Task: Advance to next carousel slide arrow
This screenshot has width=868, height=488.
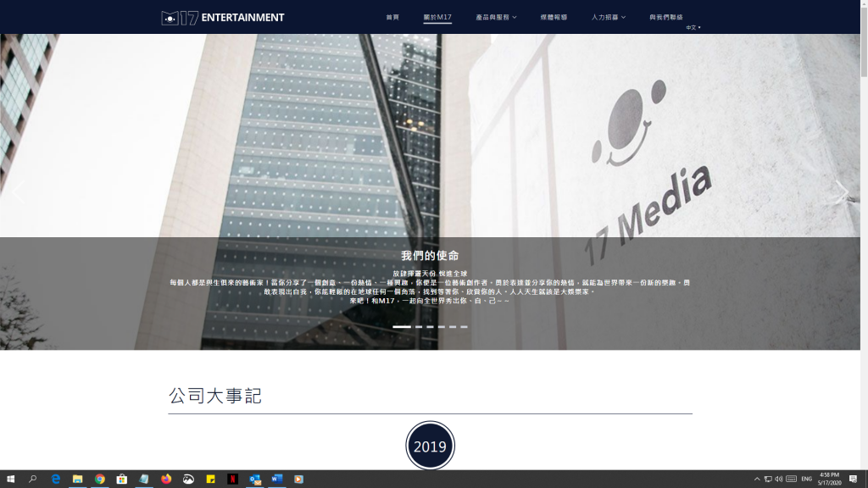Action: 842,192
